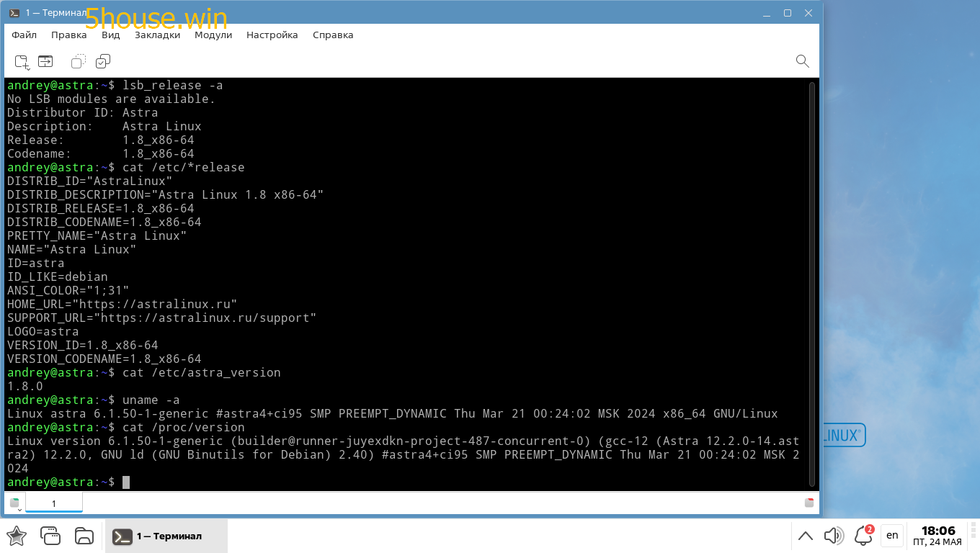Click the 'lsb_release -a' command text
Viewport: 980px width, 553px height.
coord(173,85)
